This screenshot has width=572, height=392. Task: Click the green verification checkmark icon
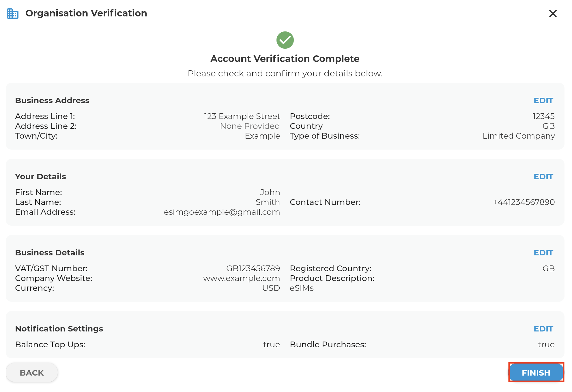(x=285, y=40)
